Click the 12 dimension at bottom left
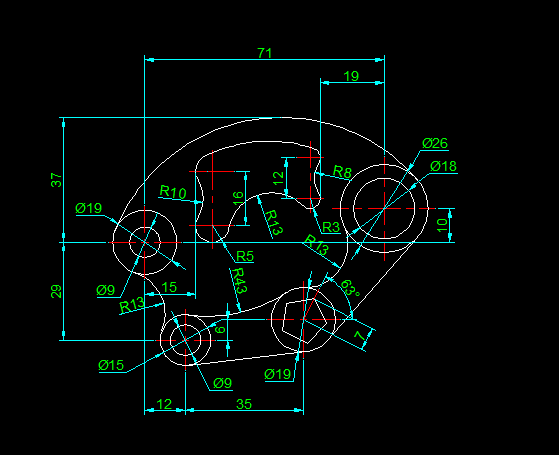The height and width of the screenshot is (455, 559). click(x=164, y=404)
